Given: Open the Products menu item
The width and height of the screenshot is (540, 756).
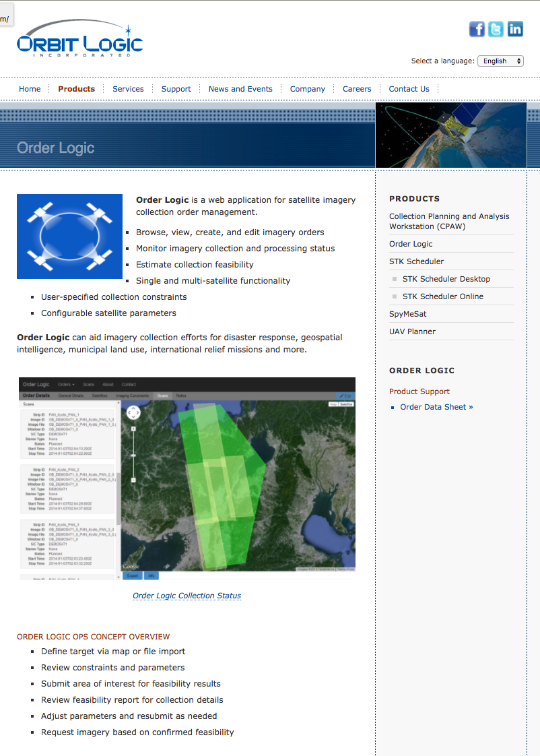Looking at the screenshot, I should pos(76,89).
